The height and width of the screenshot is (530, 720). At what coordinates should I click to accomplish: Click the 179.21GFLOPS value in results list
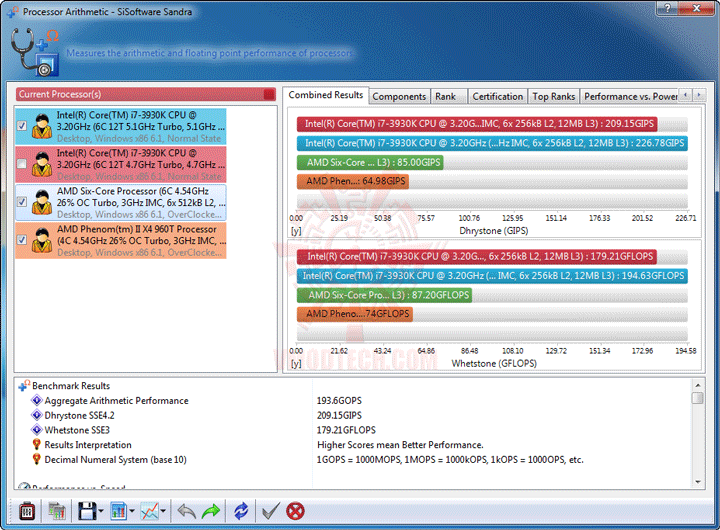[346, 430]
